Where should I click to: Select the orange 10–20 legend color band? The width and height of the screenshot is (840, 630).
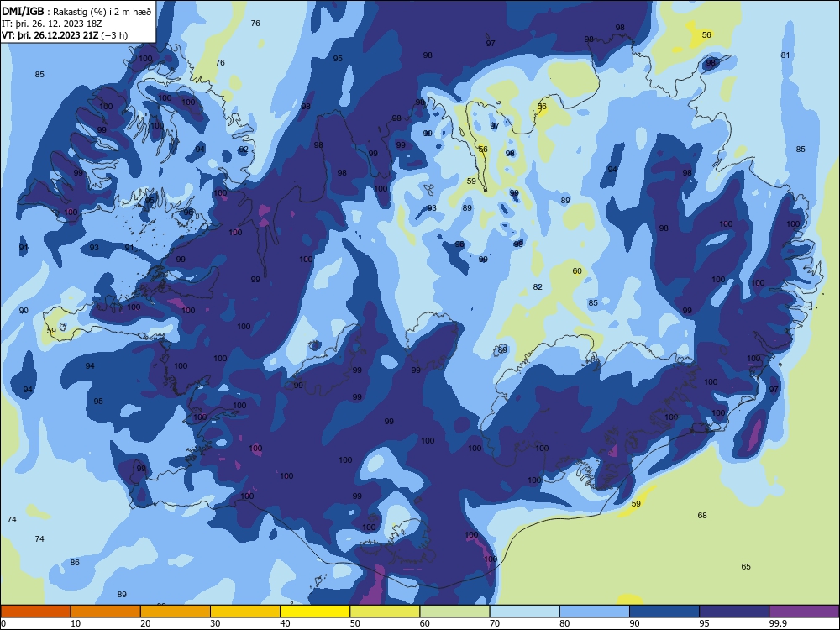106,612
